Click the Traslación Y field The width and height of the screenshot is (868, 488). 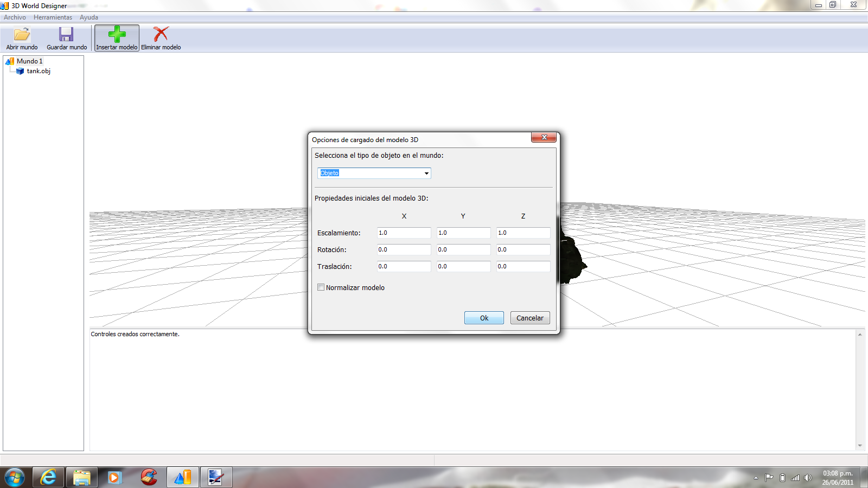(464, 266)
